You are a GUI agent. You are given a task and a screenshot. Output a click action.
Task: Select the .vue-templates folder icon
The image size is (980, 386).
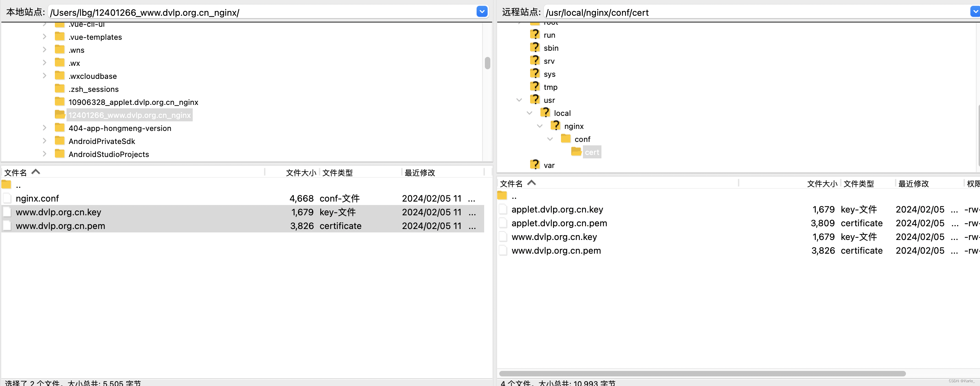click(60, 36)
